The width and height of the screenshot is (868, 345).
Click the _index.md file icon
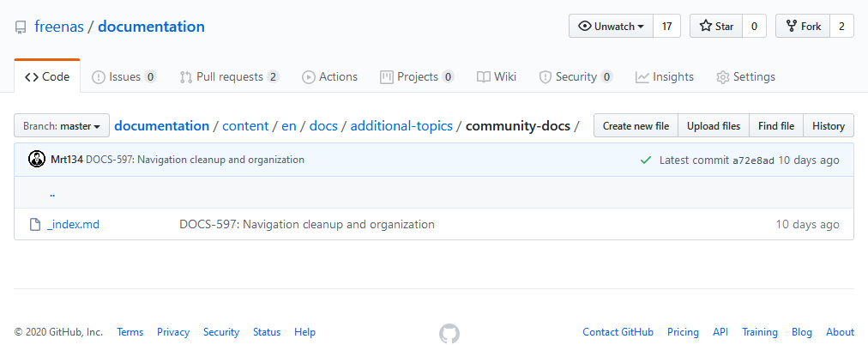pos(35,225)
